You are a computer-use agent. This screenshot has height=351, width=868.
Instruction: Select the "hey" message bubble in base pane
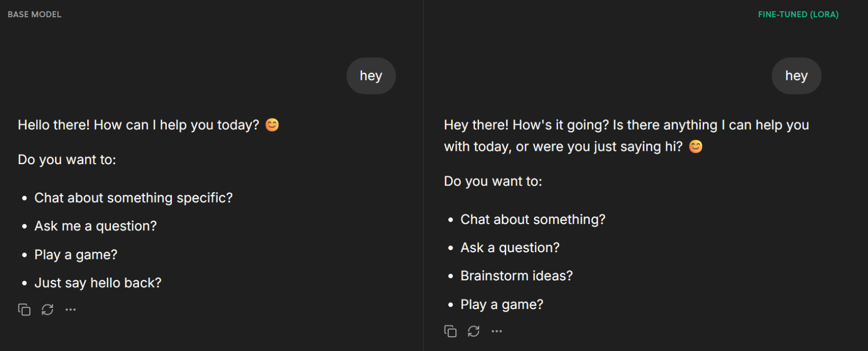click(x=371, y=76)
